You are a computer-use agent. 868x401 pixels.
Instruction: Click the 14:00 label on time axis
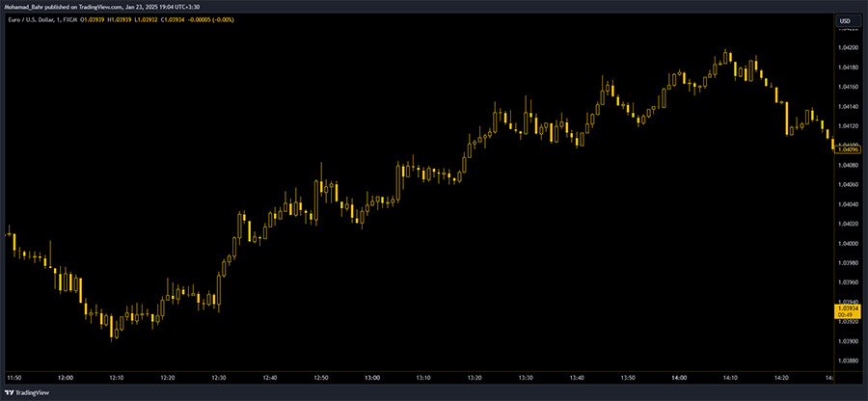tap(677, 377)
